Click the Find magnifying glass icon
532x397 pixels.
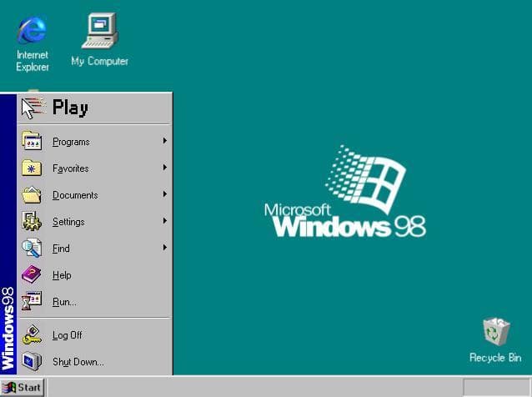click(x=32, y=248)
